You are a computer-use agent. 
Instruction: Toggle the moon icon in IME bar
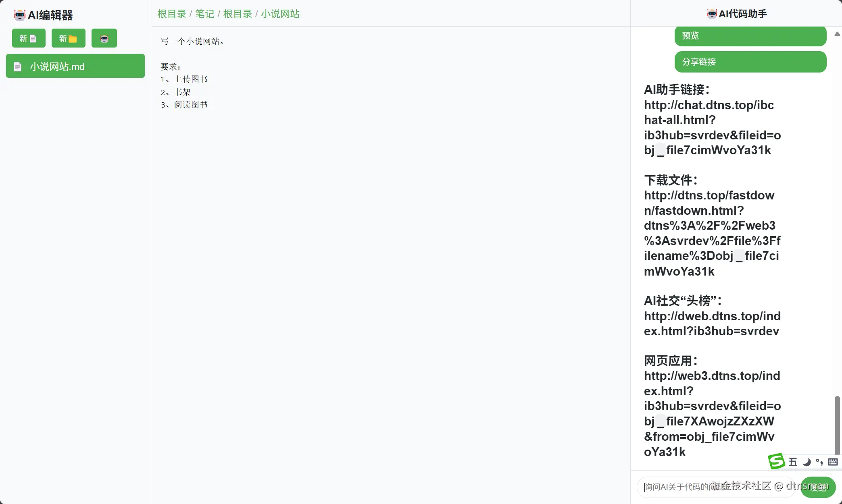tap(807, 462)
